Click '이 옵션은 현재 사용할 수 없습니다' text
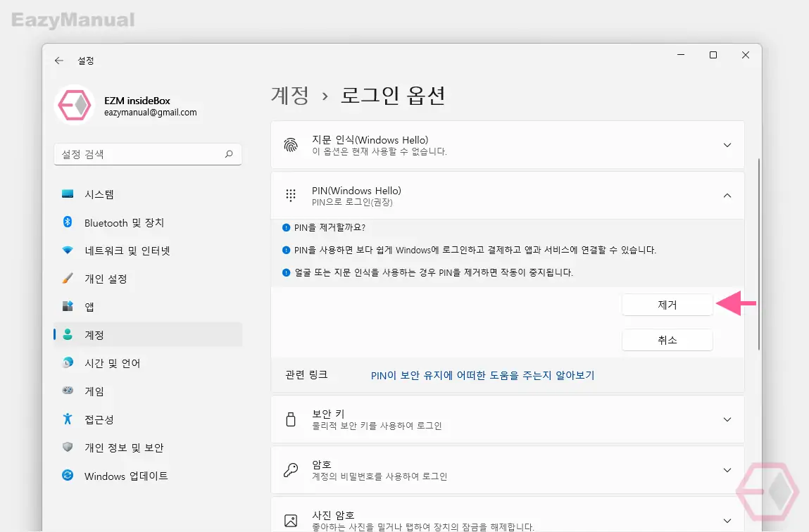The image size is (809, 532). 380,151
